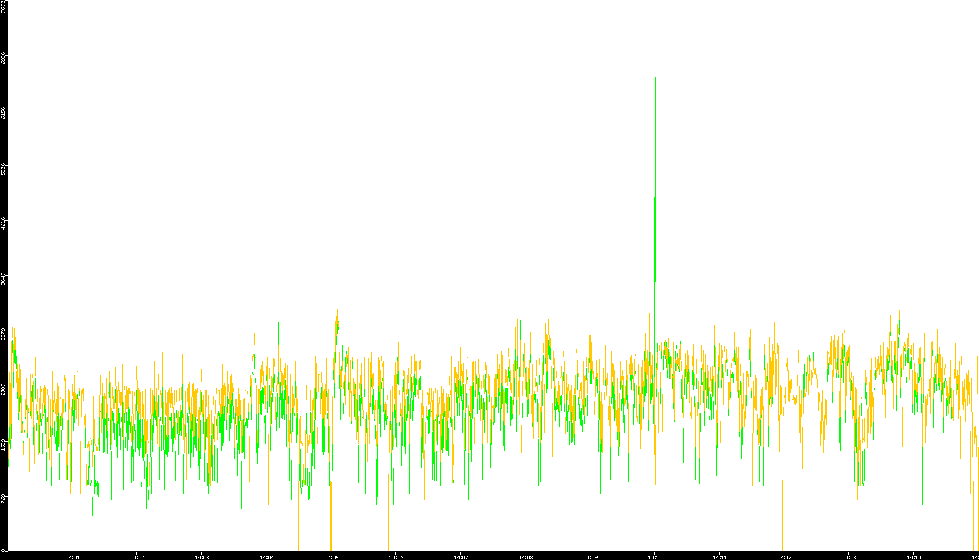
Task: Click the 7698 y-axis label
Action: 3,6
